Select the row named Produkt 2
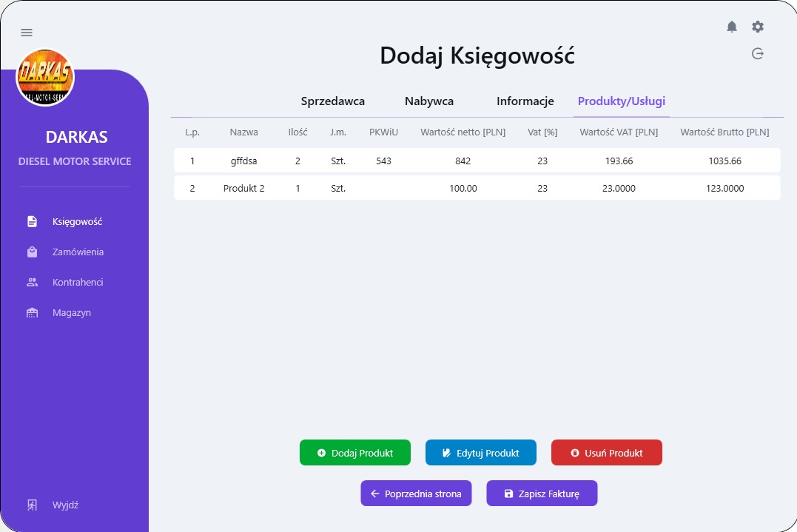 point(477,188)
